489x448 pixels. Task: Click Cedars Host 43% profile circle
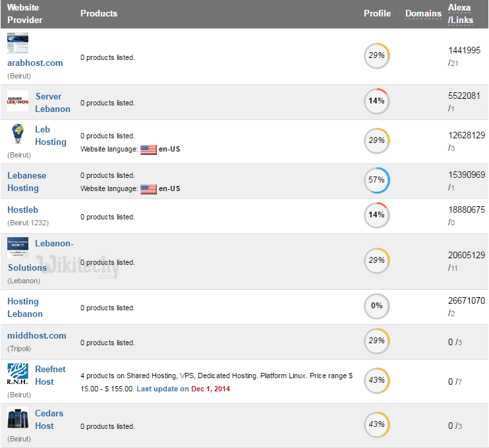pos(377,424)
